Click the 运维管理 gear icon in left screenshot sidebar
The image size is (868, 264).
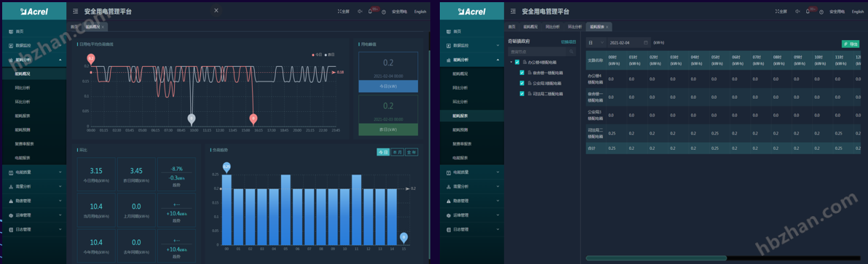click(10, 215)
